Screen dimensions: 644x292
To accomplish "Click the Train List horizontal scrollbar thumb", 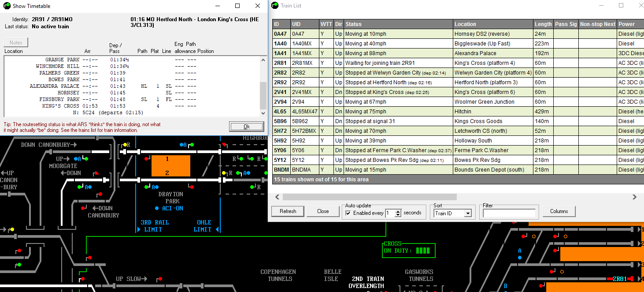I will pos(370,197).
